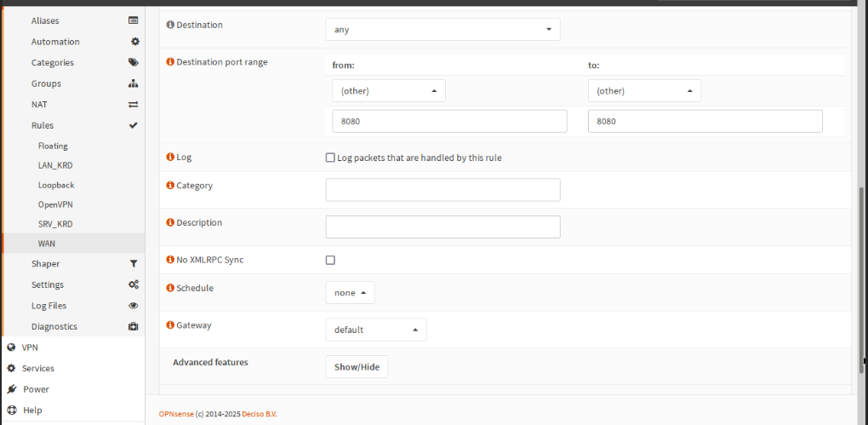The image size is (868, 425).
Task: Tick the No XMLRPC Sync checkbox
Action: [x=330, y=260]
